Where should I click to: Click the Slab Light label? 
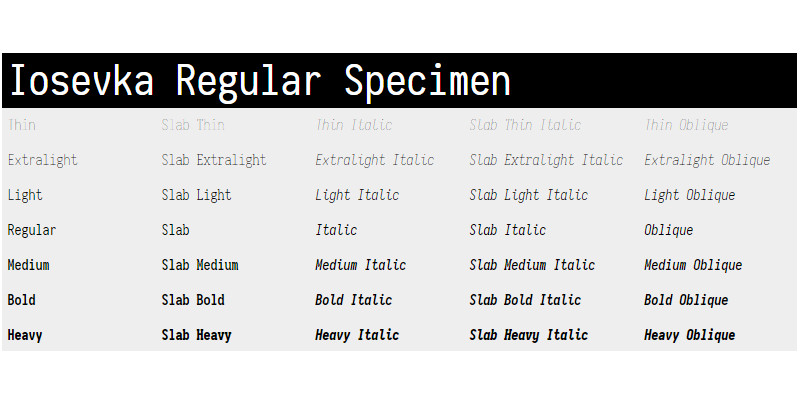[x=196, y=195]
